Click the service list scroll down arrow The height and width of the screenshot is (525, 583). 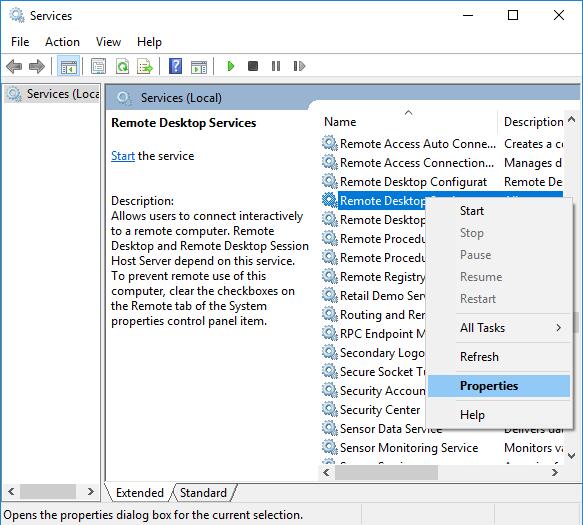tap(572, 455)
